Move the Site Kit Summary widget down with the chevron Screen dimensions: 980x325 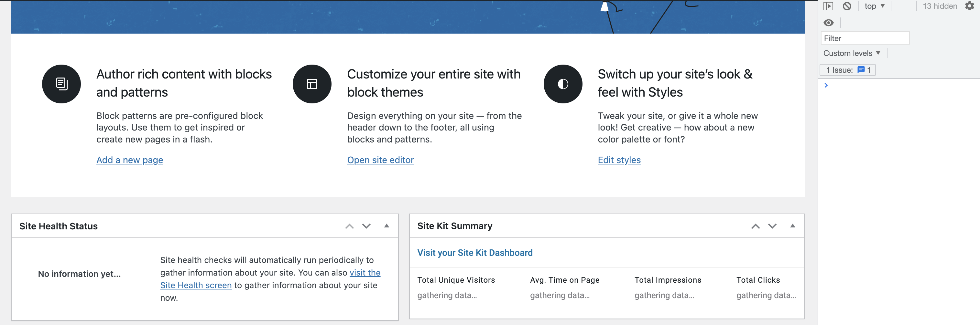click(772, 226)
